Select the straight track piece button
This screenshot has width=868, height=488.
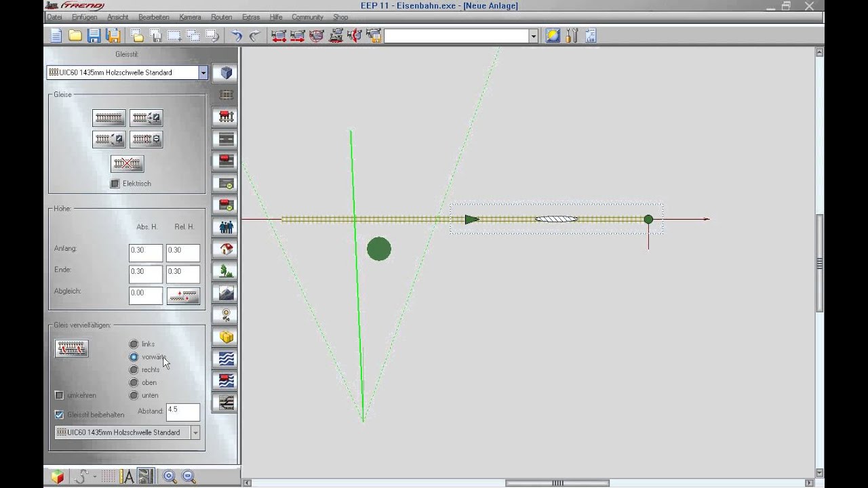(x=108, y=118)
